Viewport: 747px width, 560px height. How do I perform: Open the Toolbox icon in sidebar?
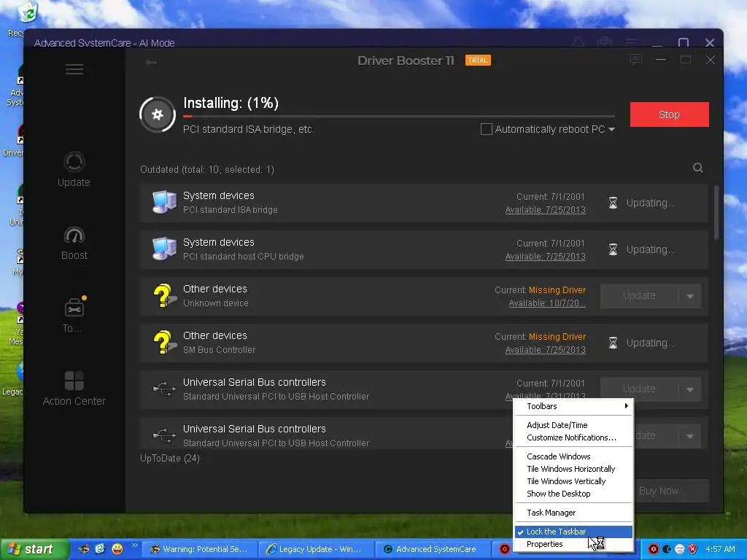[74, 308]
